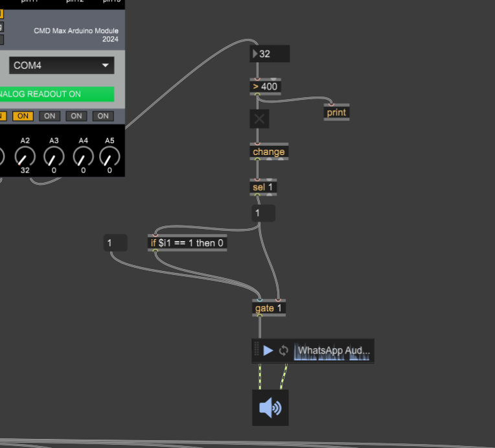Play the WhatsApp audio playlist clip
The width and height of the screenshot is (495, 448).
pyautogui.click(x=268, y=350)
